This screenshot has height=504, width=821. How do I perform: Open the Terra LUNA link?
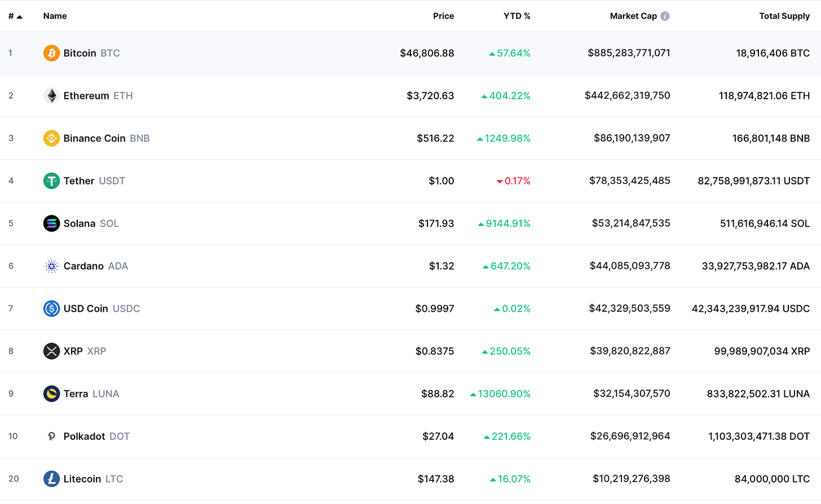coord(91,394)
